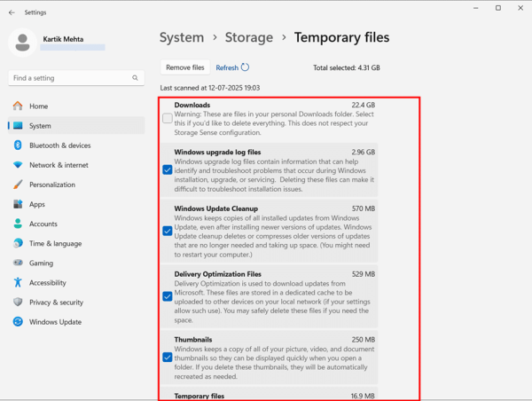Click the Accounts person icon
Viewport: 532px width, 401px height.
(18, 224)
